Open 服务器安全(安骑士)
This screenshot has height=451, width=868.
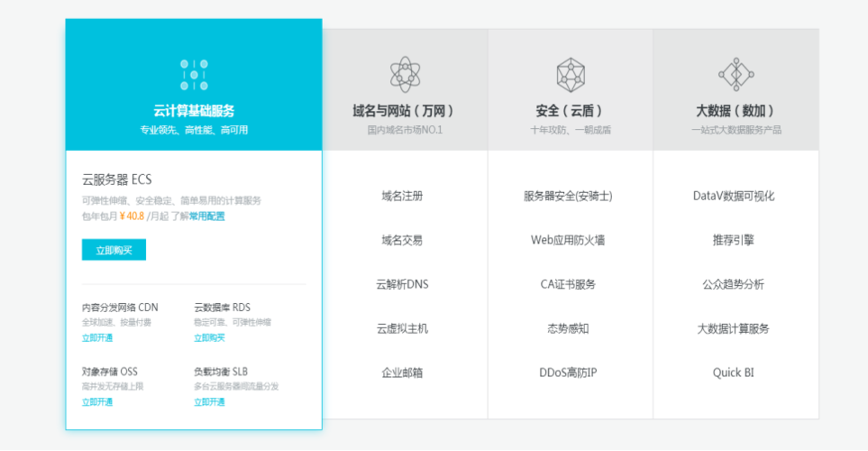click(x=568, y=196)
